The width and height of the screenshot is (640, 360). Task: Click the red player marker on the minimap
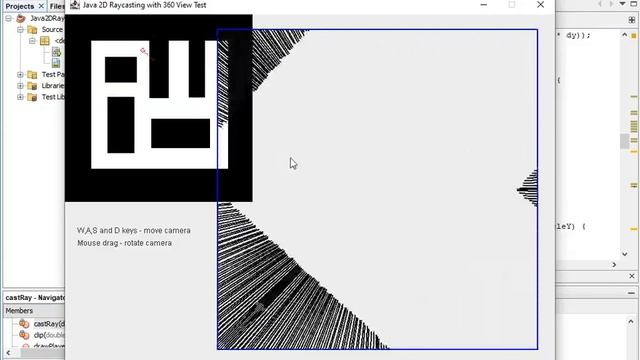click(x=144, y=51)
